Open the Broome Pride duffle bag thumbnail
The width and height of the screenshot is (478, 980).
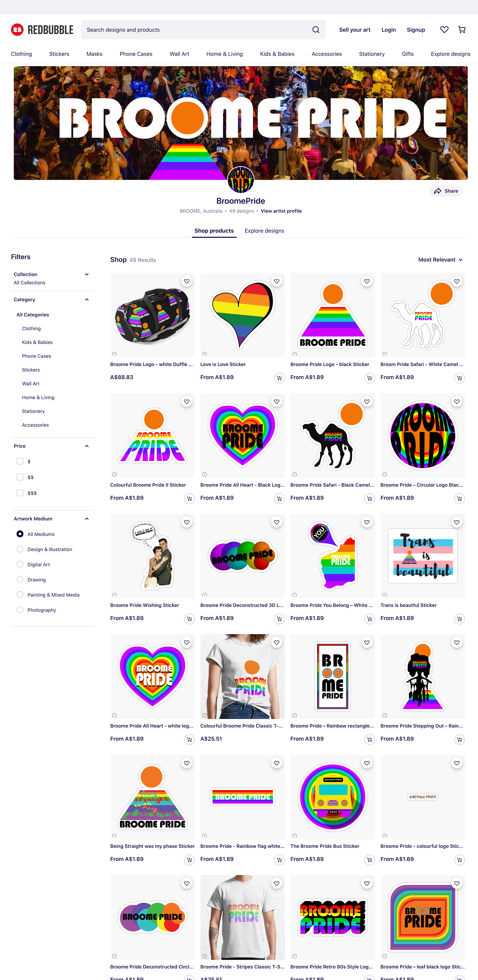point(153,315)
